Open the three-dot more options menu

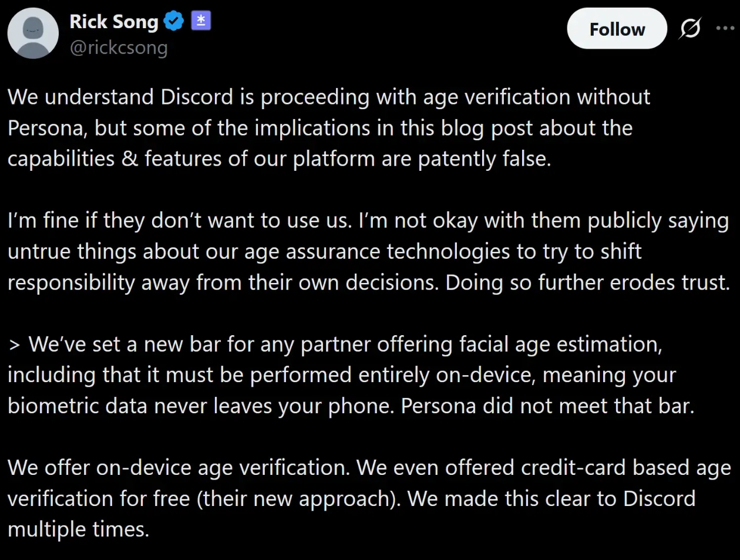(x=725, y=28)
